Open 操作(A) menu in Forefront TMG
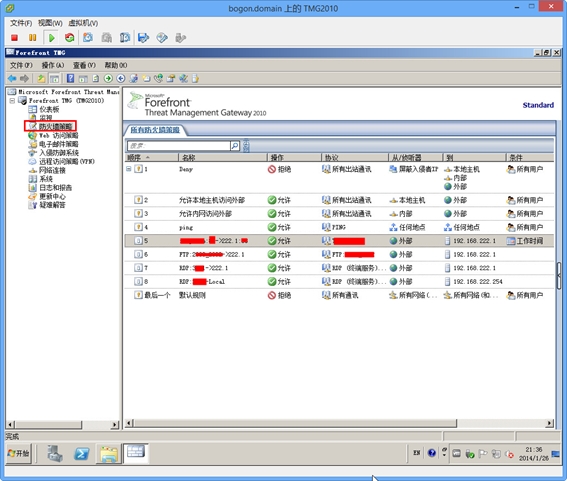The image size is (567, 481). pos(53,65)
